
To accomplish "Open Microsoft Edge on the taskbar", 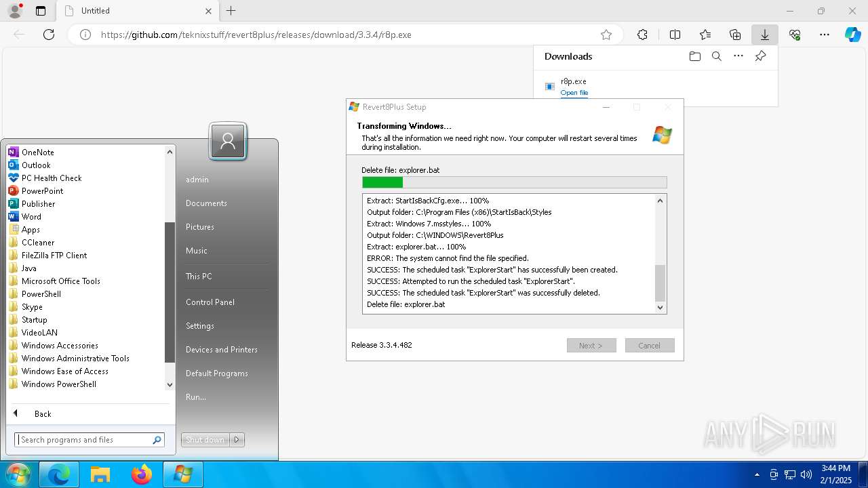I will coord(59,475).
